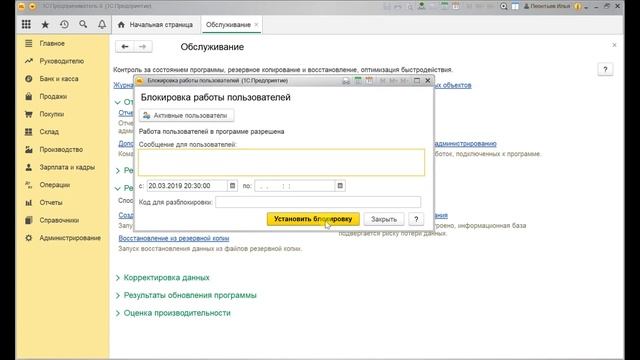Click Закрыть button in dialog
Image resolution: width=640 pixels, height=360 pixels.
pyautogui.click(x=384, y=219)
